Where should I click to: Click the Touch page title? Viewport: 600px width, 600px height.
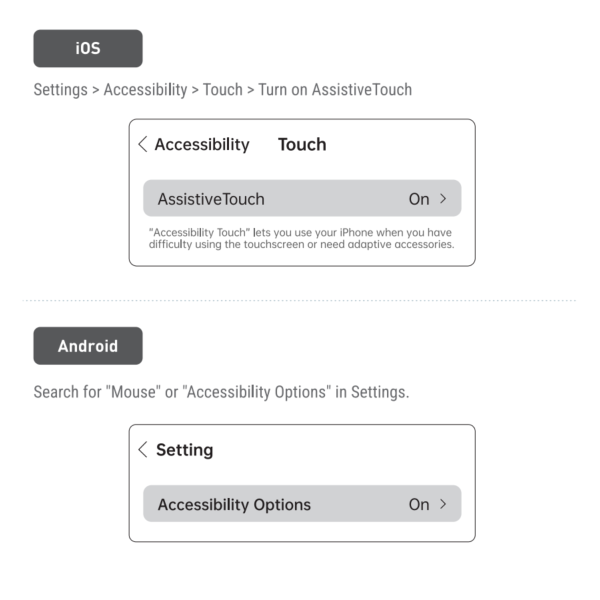coord(302,144)
